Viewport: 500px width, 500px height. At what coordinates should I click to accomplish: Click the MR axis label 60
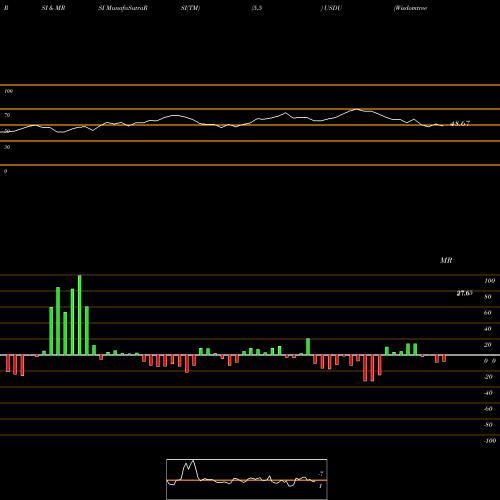pos(487,313)
